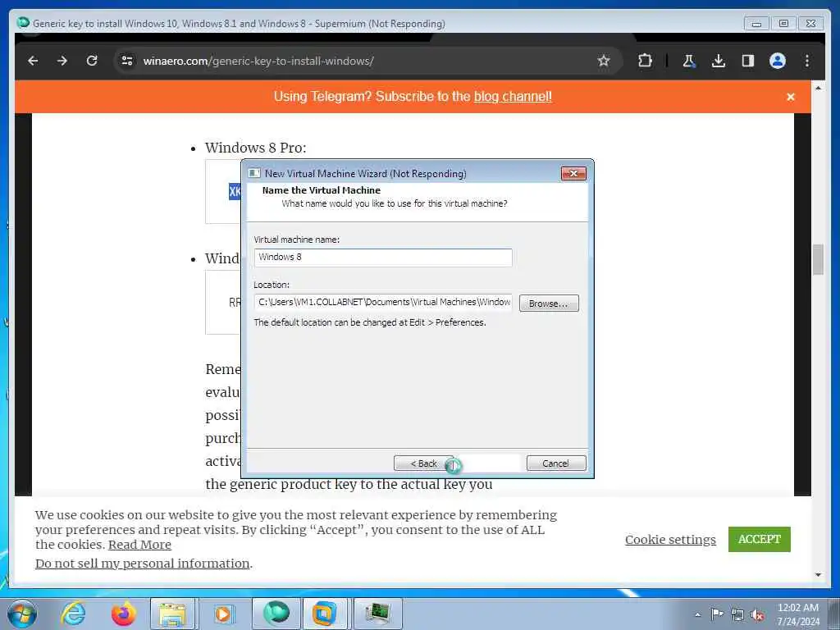
Task: Click the scrollbar up arrow
Action: pyautogui.click(x=818, y=87)
